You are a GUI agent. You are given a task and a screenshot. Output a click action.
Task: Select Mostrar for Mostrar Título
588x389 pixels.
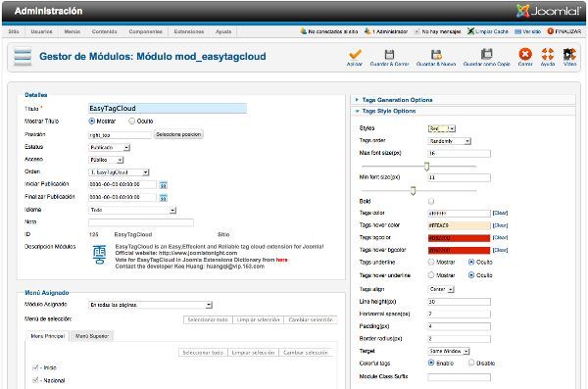pyautogui.click(x=92, y=122)
